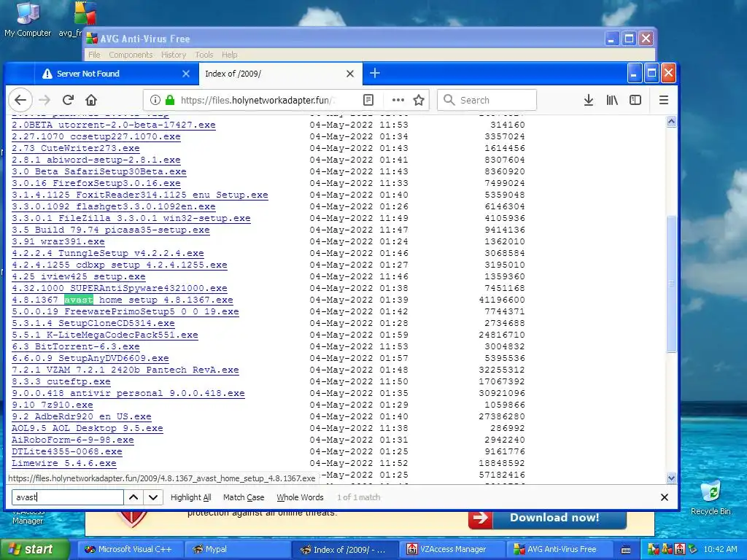747x560 pixels.
Task: Click the green padlock security icon
Action: [169, 100]
